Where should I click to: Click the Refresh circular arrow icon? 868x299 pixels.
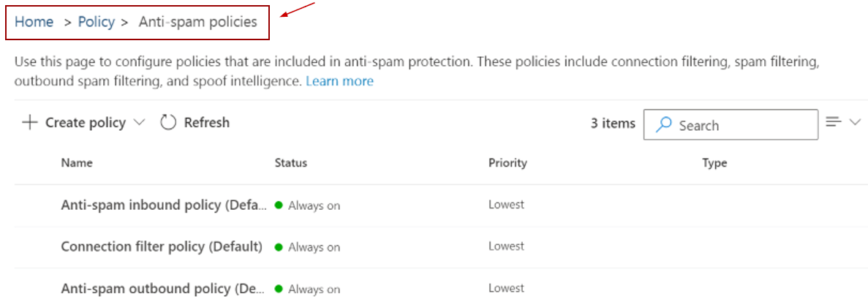[x=168, y=123]
